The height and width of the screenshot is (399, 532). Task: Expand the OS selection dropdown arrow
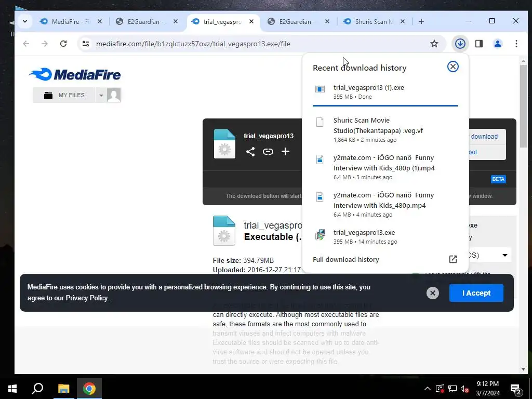(504, 255)
